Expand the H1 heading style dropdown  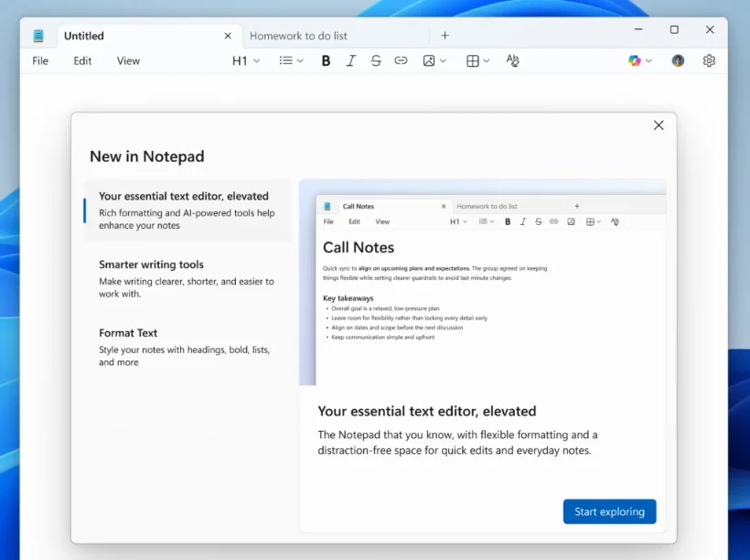245,61
